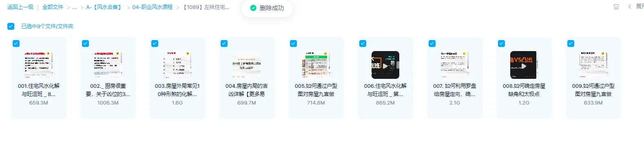Click the 删除成功 toast notification

point(267,8)
